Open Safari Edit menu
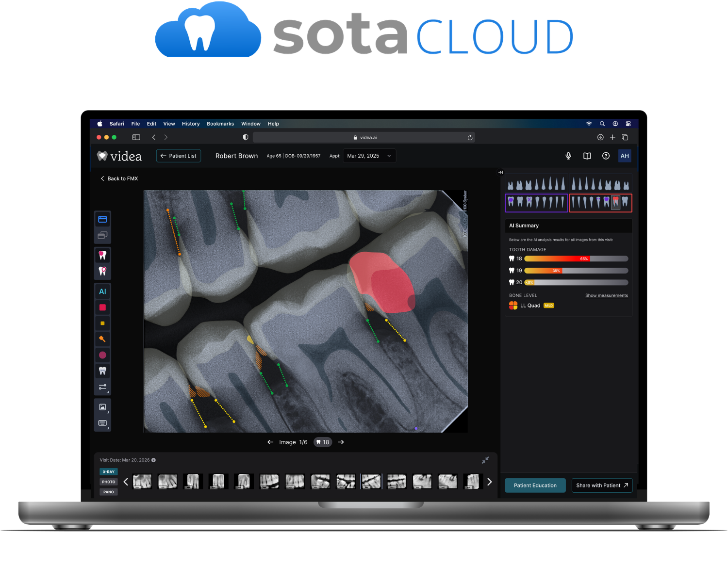Screen dimensions: 728x582 [x=151, y=124]
